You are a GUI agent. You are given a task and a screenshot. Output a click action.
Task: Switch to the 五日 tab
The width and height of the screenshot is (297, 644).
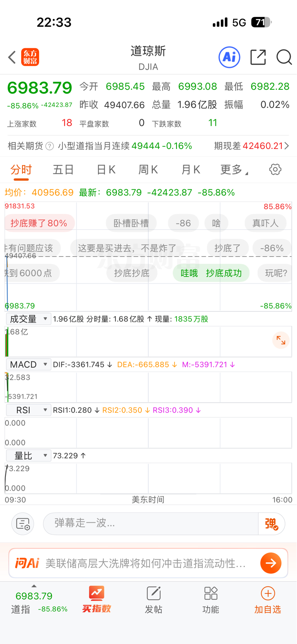coord(63,169)
